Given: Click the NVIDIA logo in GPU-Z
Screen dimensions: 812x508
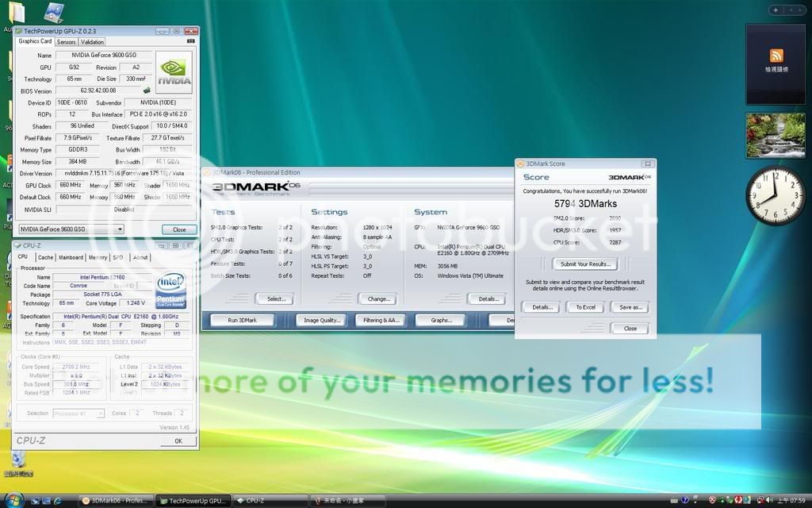Looking at the screenshot, I should 174,73.
